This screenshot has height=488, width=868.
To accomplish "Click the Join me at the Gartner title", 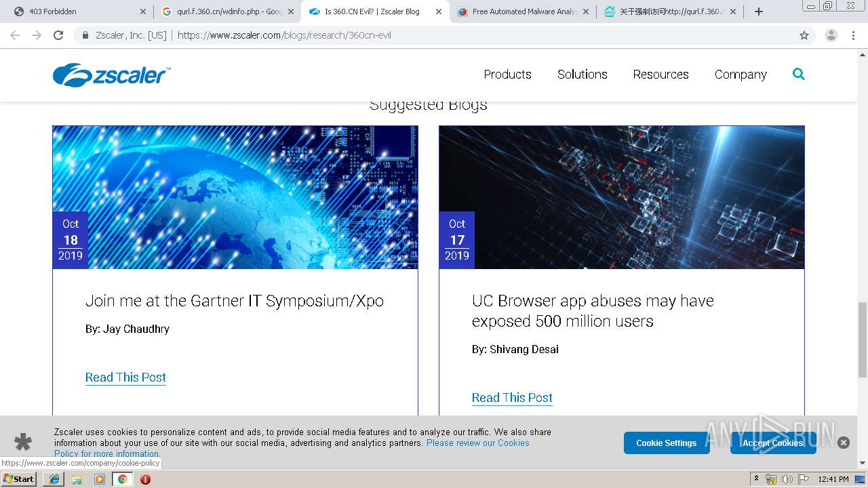I will tap(235, 301).
